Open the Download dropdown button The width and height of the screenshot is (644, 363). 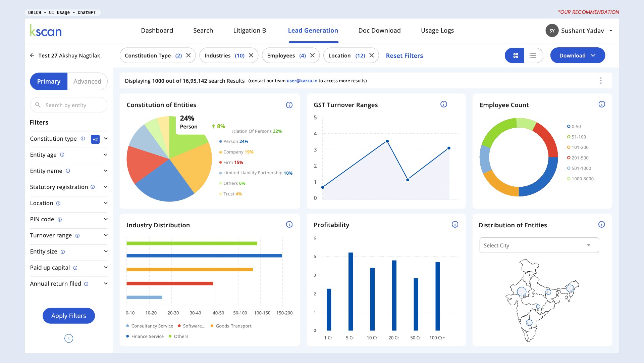pos(577,55)
